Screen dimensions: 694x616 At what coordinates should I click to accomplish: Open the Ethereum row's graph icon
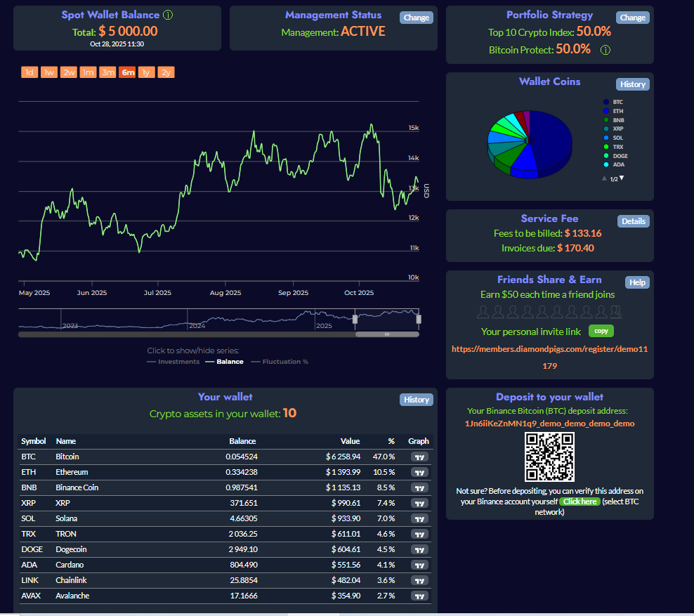pyautogui.click(x=419, y=472)
